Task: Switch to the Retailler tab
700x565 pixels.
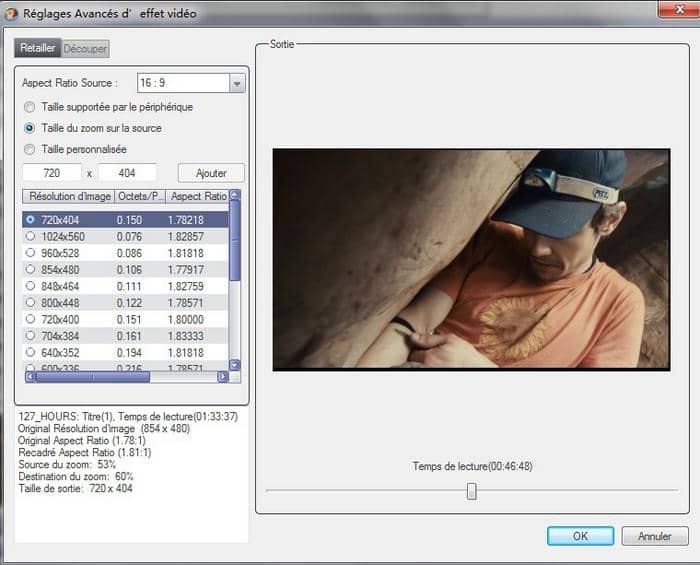Action: point(38,48)
